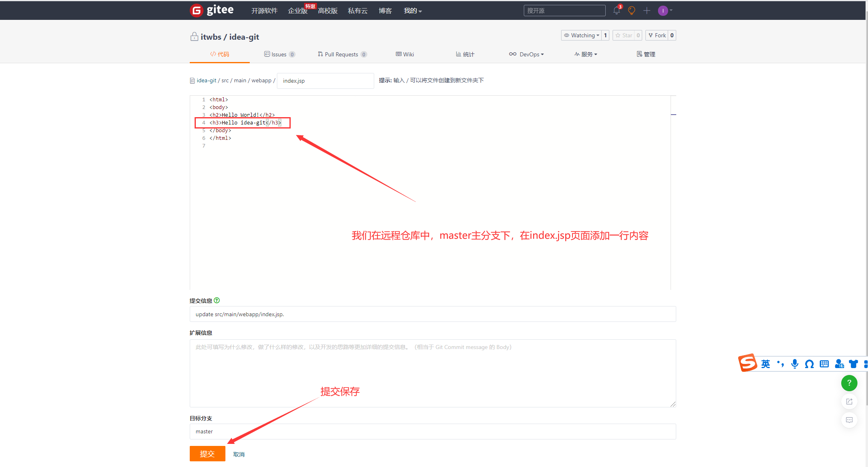Click the plus create icon
This screenshot has width=868, height=467.
(647, 11)
